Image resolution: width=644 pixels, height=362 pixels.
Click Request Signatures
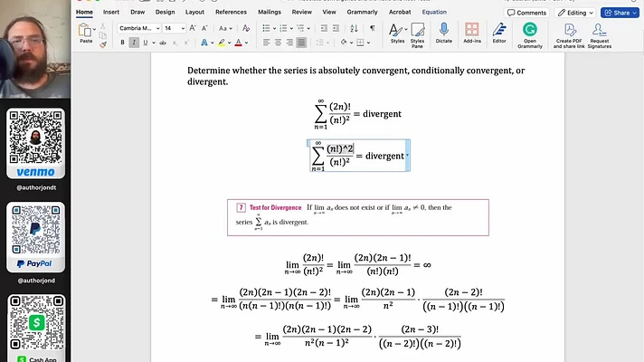click(600, 35)
